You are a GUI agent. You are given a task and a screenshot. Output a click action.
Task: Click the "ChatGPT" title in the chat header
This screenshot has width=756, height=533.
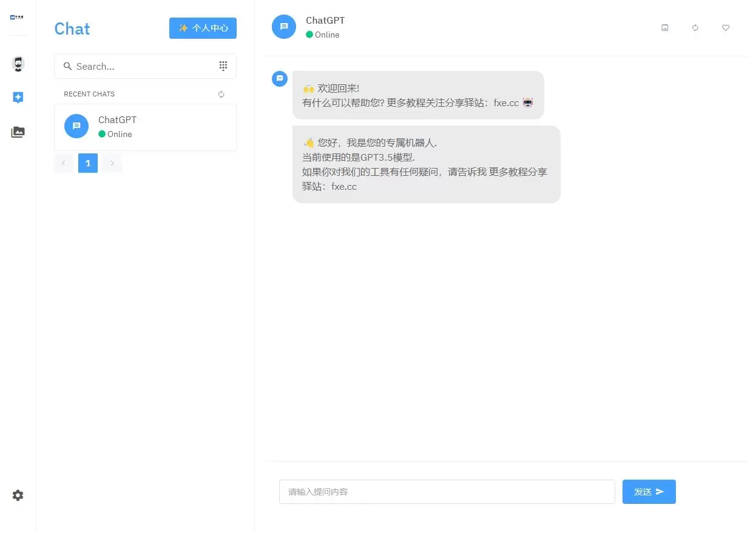[325, 20]
